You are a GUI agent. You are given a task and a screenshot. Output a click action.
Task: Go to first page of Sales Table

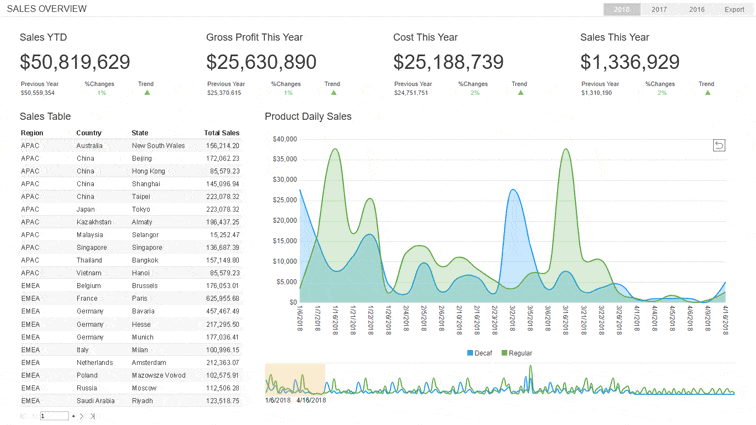pyautogui.click(x=23, y=416)
